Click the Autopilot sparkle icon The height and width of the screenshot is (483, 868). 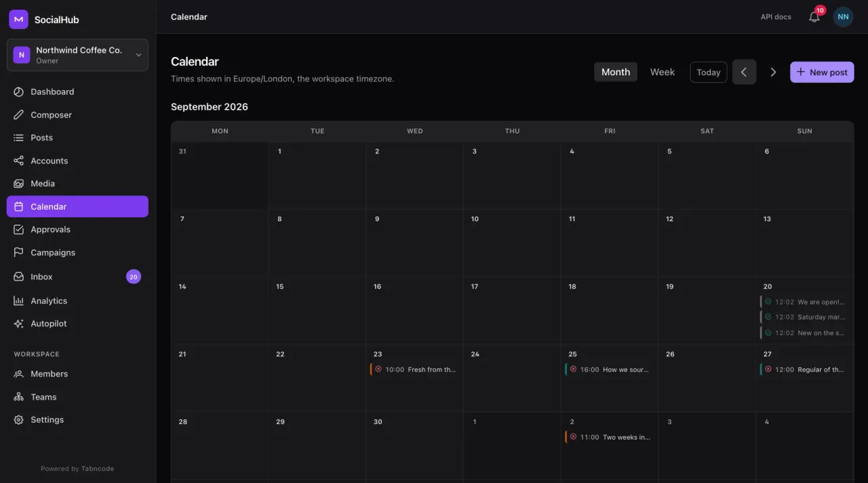tap(18, 324)
